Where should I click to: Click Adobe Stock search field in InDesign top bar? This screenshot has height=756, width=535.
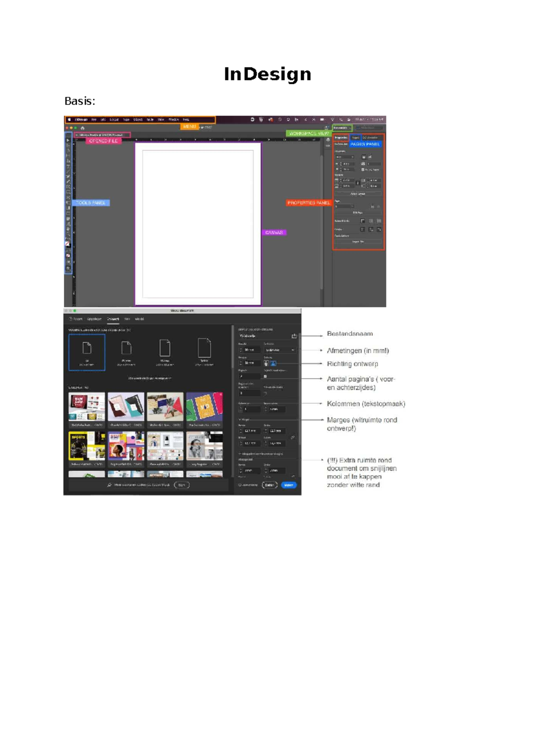click(x=369, y=128)
